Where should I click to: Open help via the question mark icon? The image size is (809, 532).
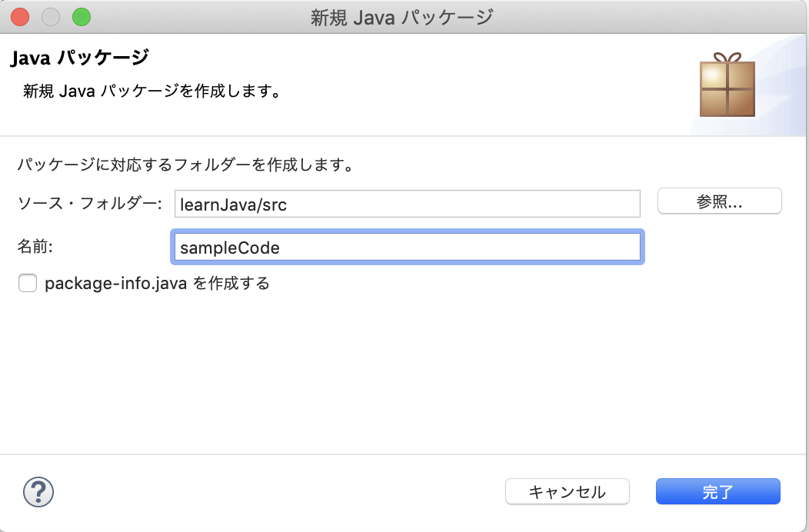pyautogui.click(x=38, y=492)
